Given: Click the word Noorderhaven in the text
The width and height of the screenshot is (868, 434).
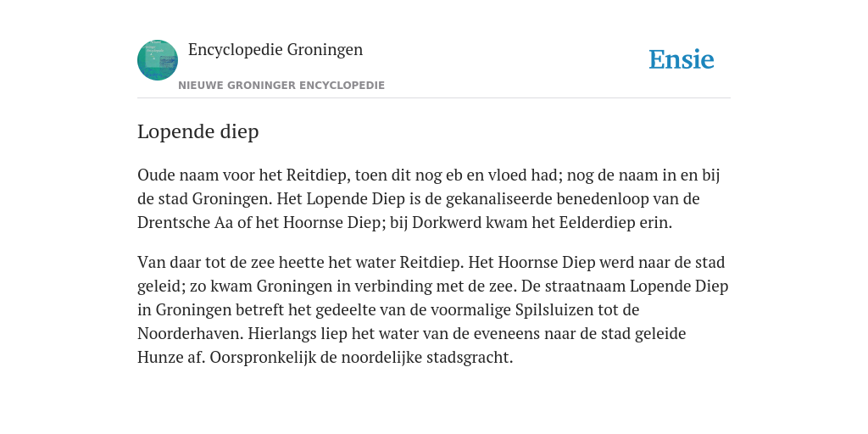Looking at the screenshot, I should pos(190,333).
